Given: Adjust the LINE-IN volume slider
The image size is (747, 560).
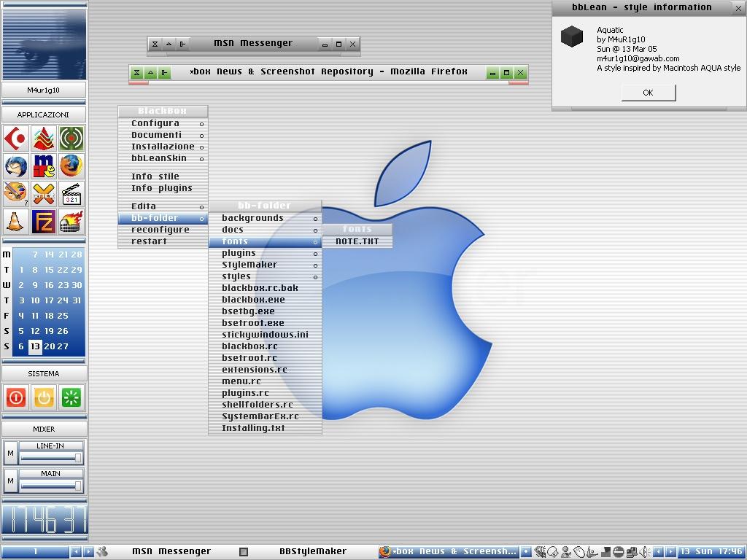Looking at the screenshot, I should click(x=52, y=458).
